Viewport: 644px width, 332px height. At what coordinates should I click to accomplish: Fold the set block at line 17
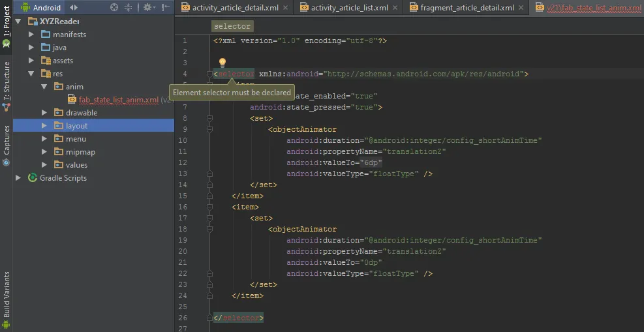click(x=210, y=218)
